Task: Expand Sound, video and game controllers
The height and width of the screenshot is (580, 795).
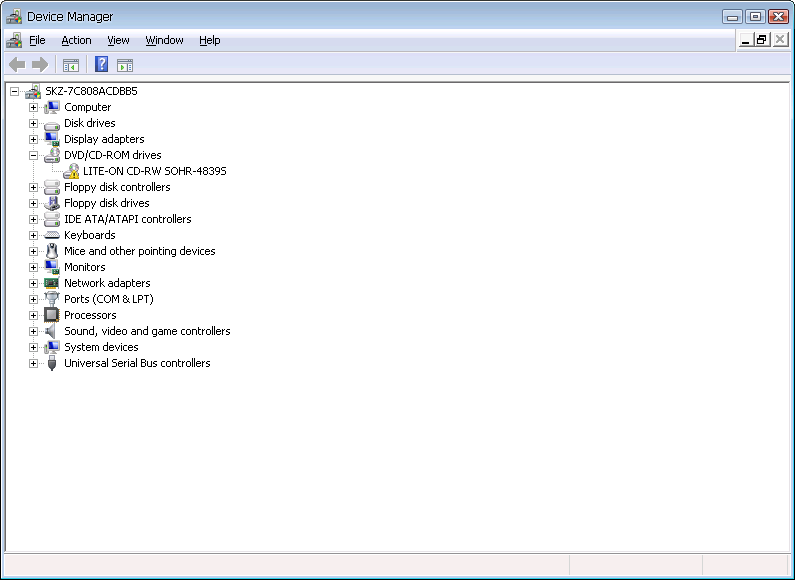Action: pyautogui.click(x=33, y=332)
